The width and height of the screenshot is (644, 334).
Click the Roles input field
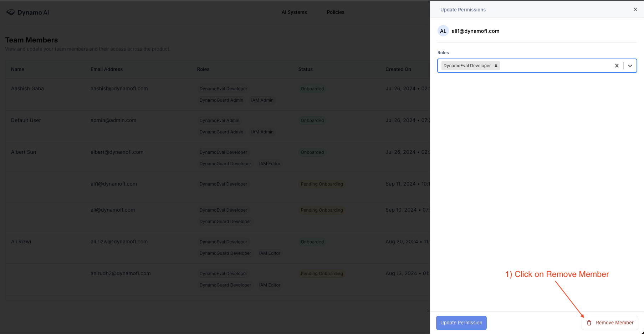[537, 66]
